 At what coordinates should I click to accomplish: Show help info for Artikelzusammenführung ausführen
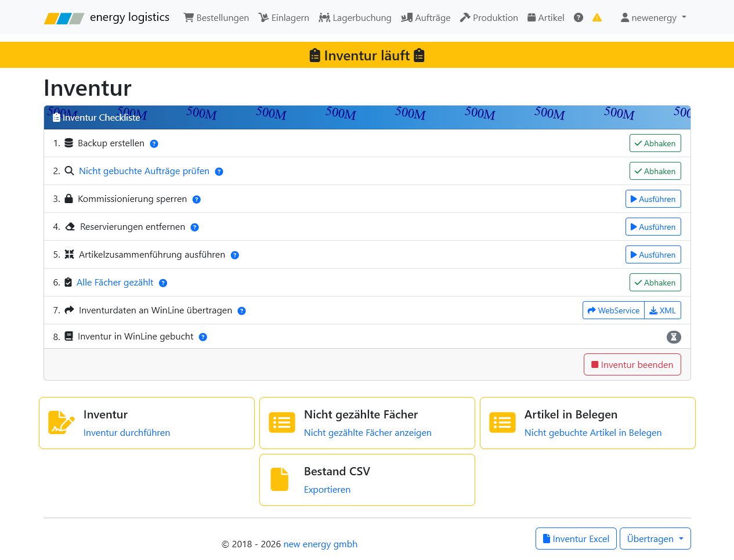tap(235, 255)
